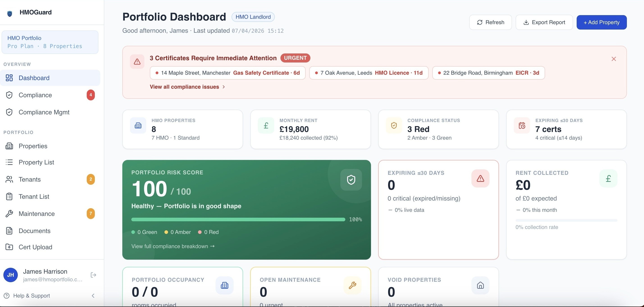This screenshot has height=307, width=644.
Task: Click the shield check icon on Portfolio Risk Score
Action: (x=351, y=180)
